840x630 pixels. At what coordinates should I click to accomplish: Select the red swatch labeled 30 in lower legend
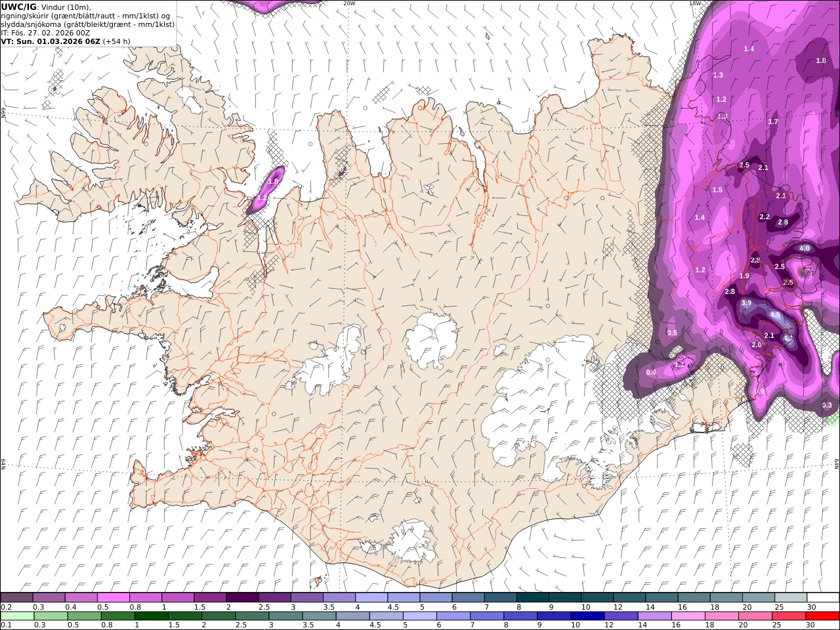click(x=822, y=616)
